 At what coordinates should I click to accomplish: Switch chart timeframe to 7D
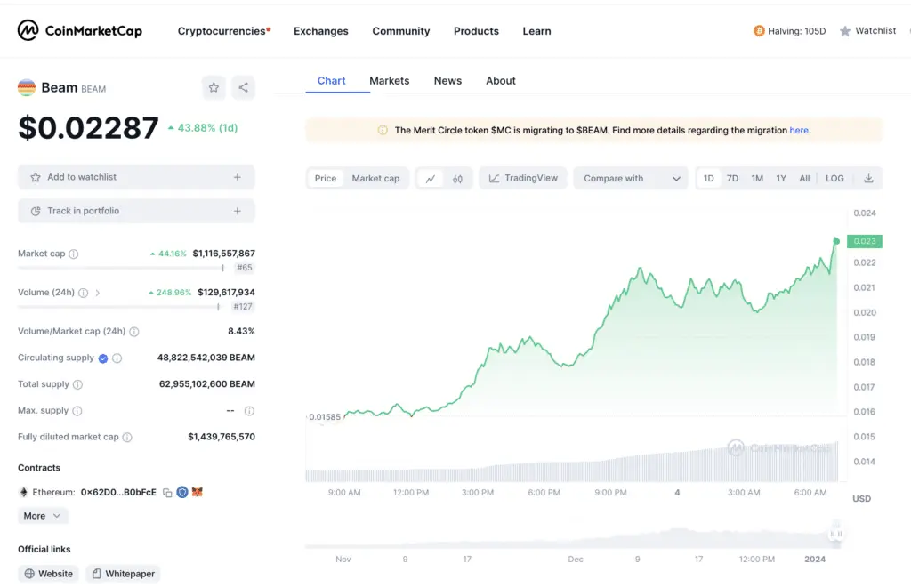pyautogui.click(x=733, y=178)
